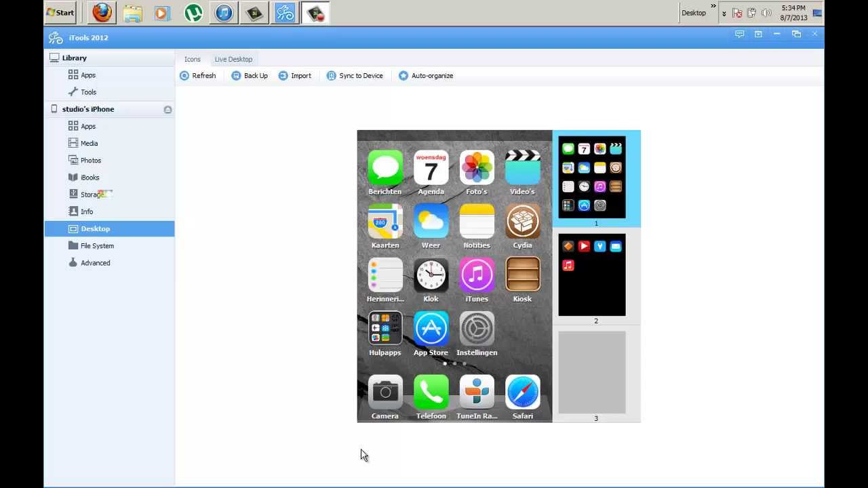Click the Foto's app icon
This screenshot has width=868, height=488.
click(x=477, y=167)
